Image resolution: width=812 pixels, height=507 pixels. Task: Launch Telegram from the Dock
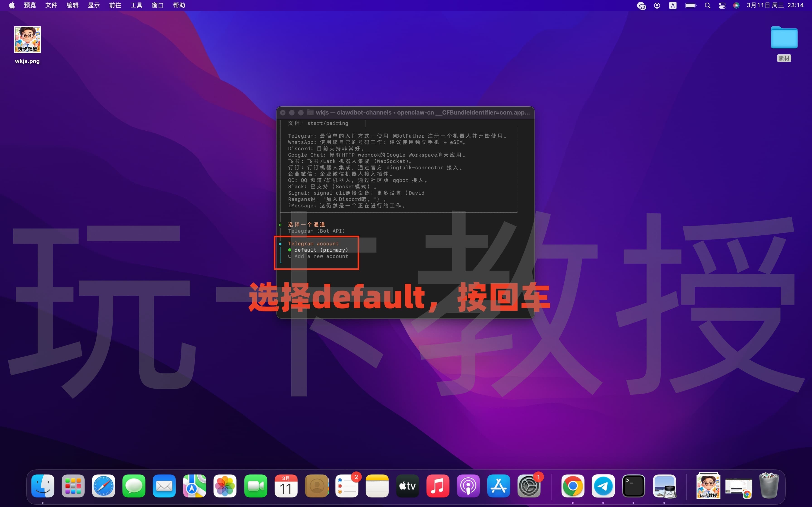coord(604,485)
